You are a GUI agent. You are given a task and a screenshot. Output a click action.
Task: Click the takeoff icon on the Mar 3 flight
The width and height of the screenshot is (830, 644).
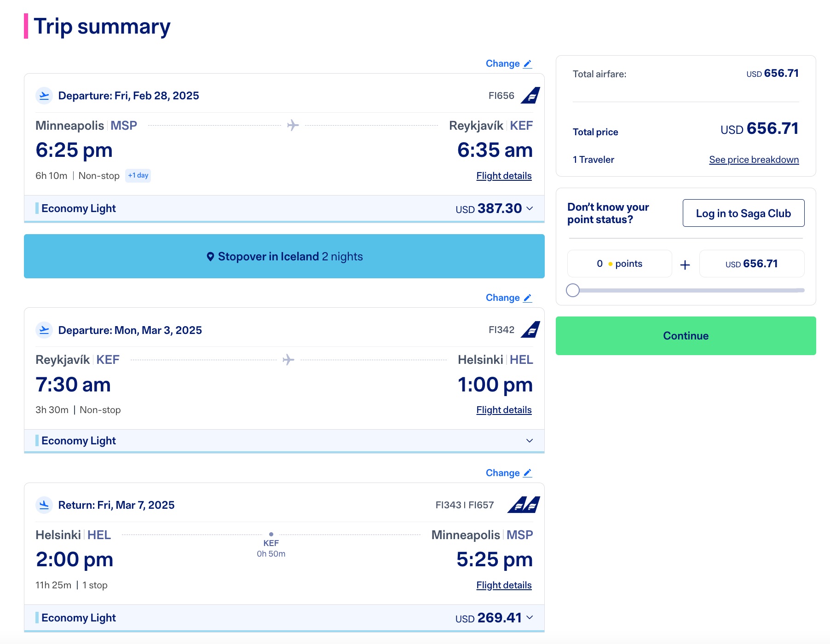[44, 330]
